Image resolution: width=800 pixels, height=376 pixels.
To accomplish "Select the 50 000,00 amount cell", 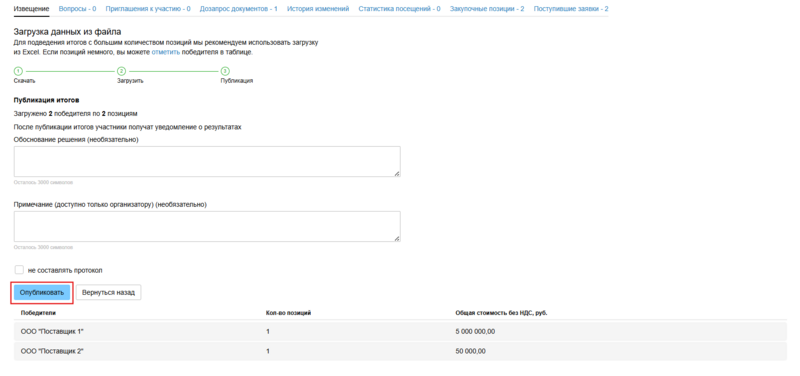I will (470, 351).
